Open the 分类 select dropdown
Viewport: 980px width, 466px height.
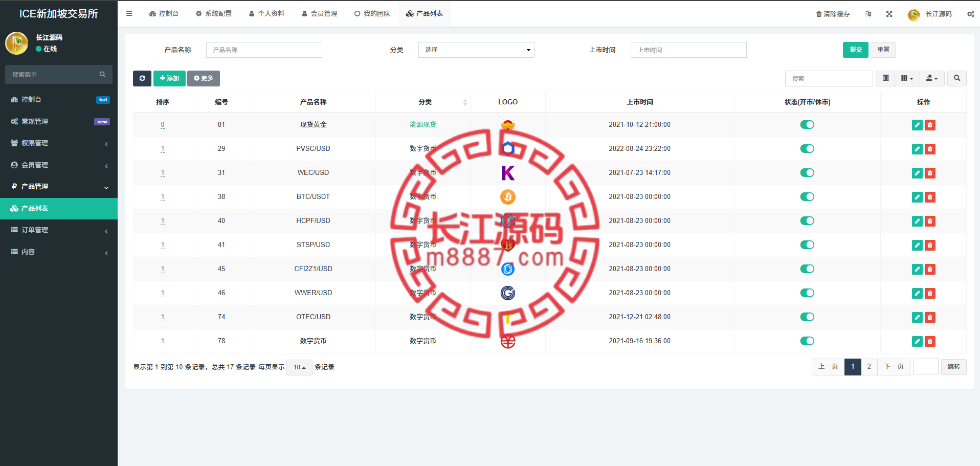click(x=476, y=50)
